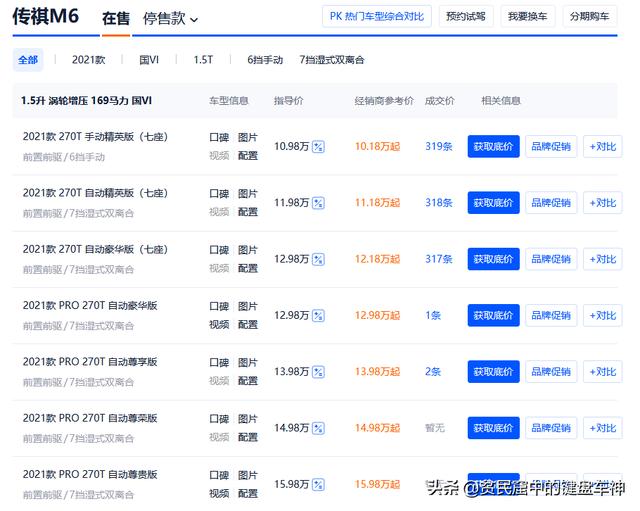Viewport: 640px width, 511px height.
Task: Click dealer price 12.18万起
Action: (378, 259)
